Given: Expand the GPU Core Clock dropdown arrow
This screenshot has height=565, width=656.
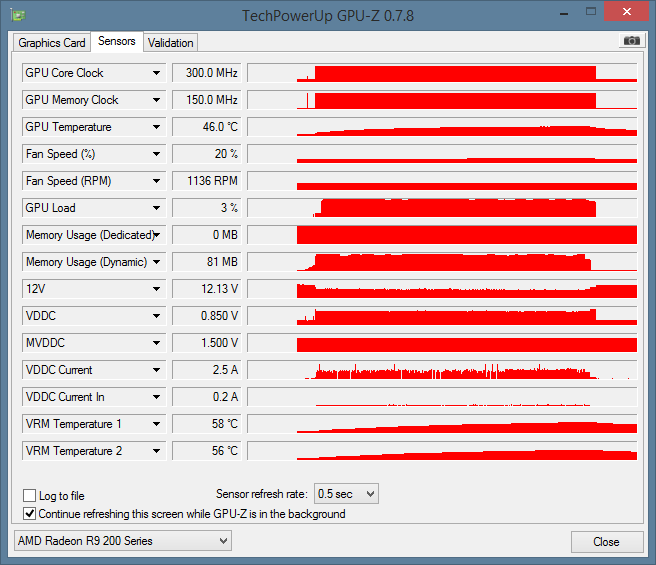Looking at the screenshot, I should pyautogui.click(x=156, y=73).
